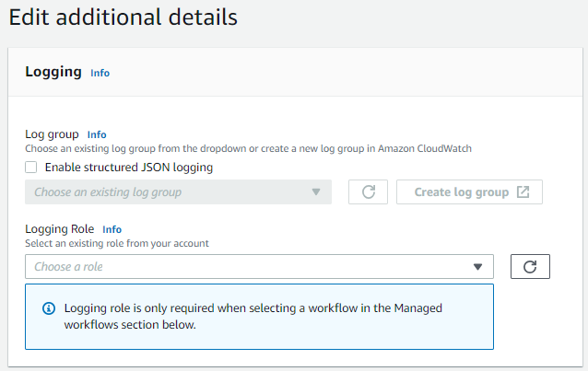This screenshot has height=371, width=588.
Task: Click the Logging section heading
Action: click(x=53, y=72)
